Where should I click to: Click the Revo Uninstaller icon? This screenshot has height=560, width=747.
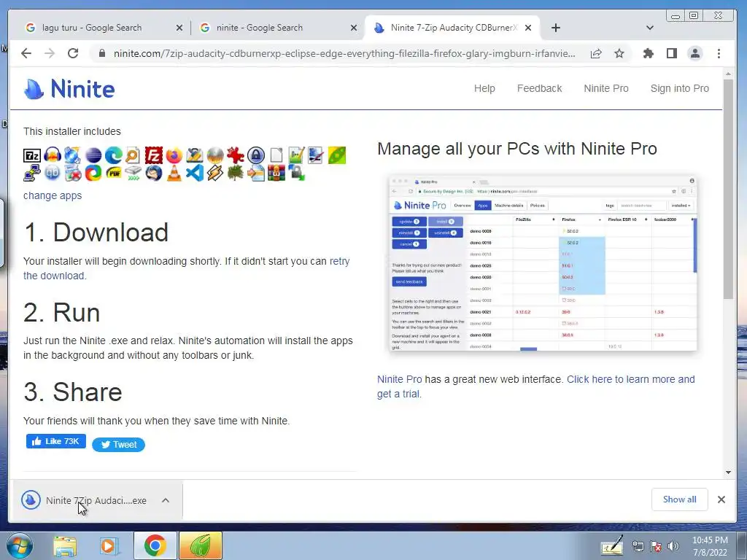[73, 173]
